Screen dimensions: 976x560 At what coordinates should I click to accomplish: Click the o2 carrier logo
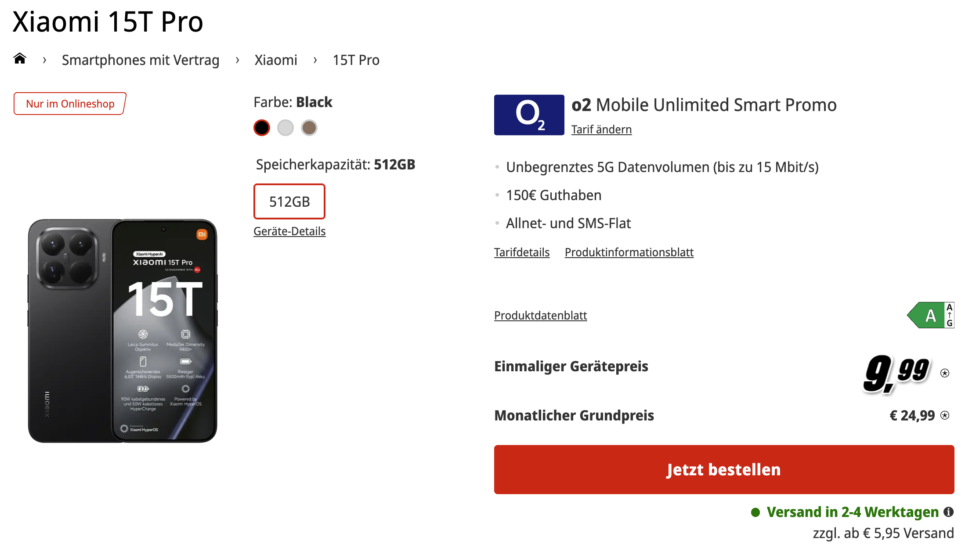pyautogui.click(x=529, y=115)
